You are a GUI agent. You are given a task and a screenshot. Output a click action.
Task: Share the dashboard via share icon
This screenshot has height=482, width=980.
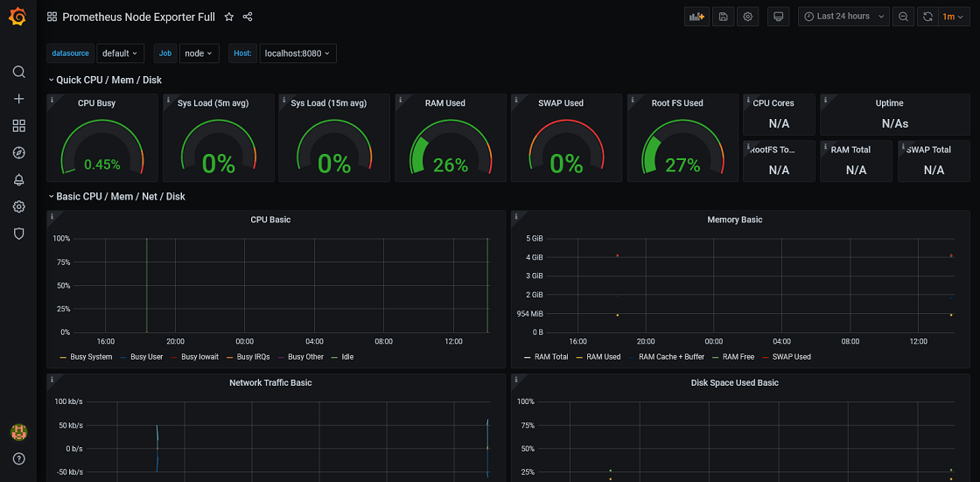[248, 17]
